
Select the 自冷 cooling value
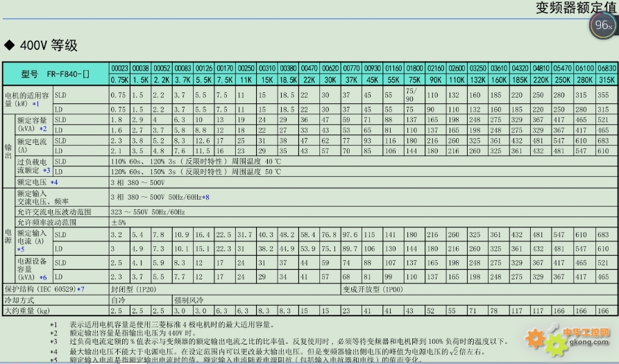click(118, 300)
